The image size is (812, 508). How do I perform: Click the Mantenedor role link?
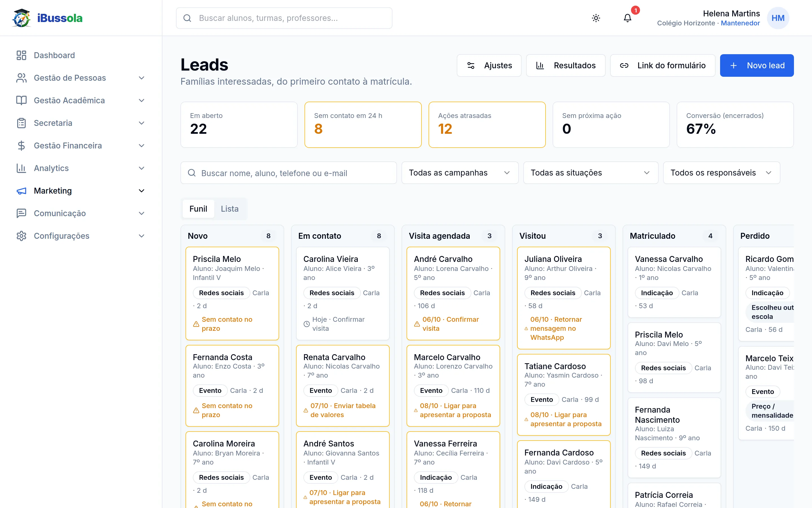[x=740, y=23]
